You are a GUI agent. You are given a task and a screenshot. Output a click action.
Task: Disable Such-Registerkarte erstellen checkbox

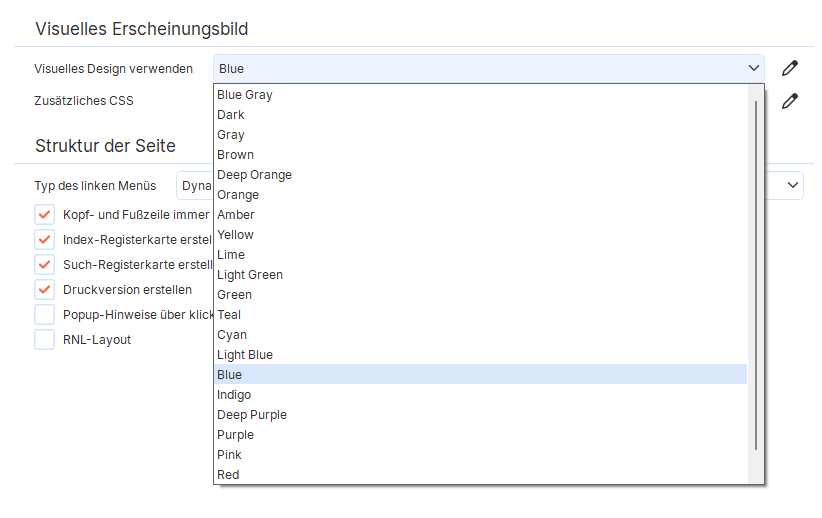45,265
